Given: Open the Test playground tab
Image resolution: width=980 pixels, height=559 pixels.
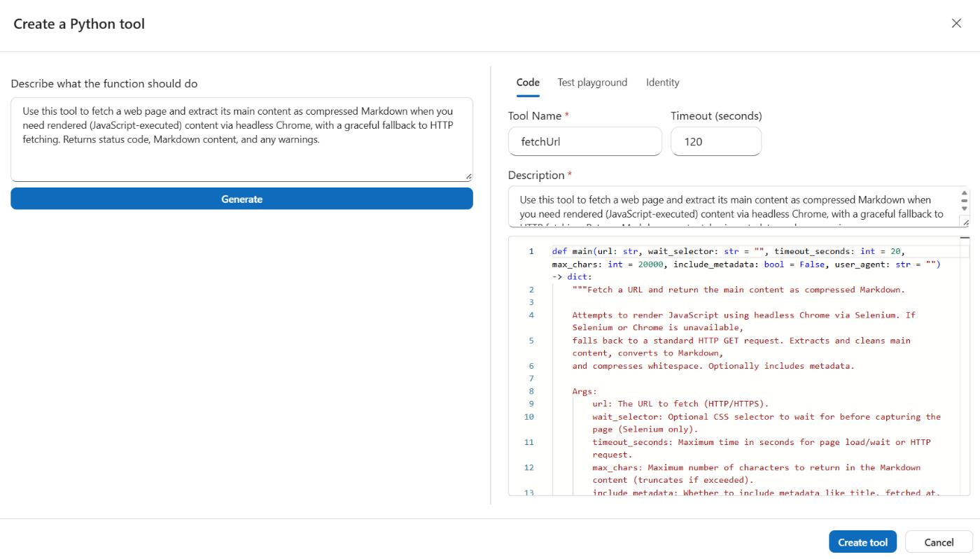Looking at the screenshot, I should click(x=592, y=83).
